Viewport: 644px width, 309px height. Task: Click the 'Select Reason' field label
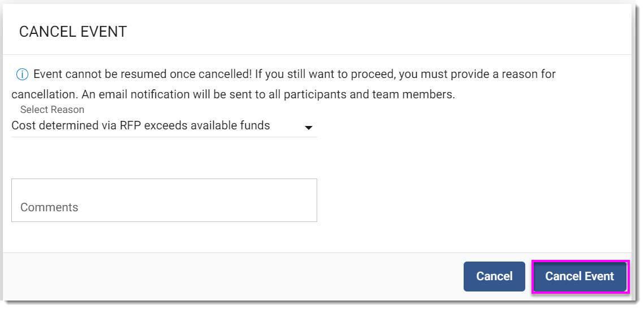[x=52, y=110]
